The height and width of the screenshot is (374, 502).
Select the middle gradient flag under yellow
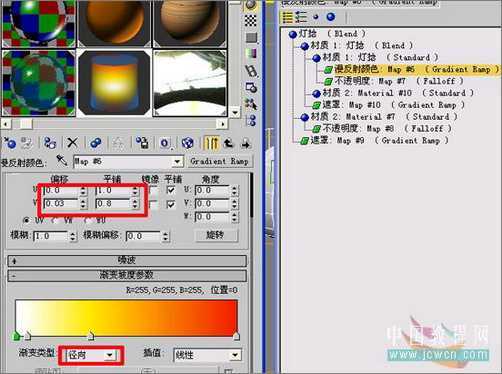tap(91, 336)
